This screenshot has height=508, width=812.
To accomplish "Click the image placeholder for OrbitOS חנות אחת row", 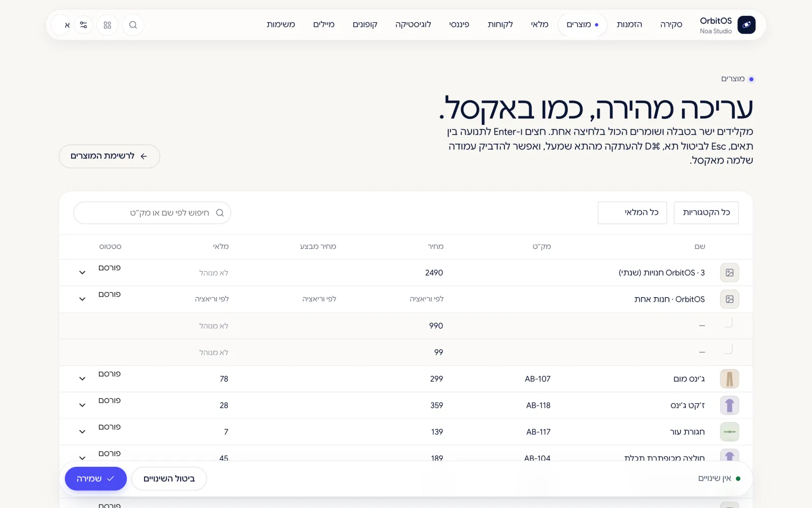I will [729, 299].
